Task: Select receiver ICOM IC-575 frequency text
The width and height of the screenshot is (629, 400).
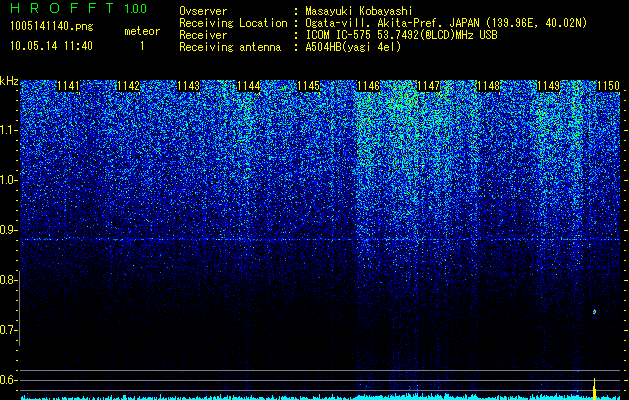Action: 401,35
